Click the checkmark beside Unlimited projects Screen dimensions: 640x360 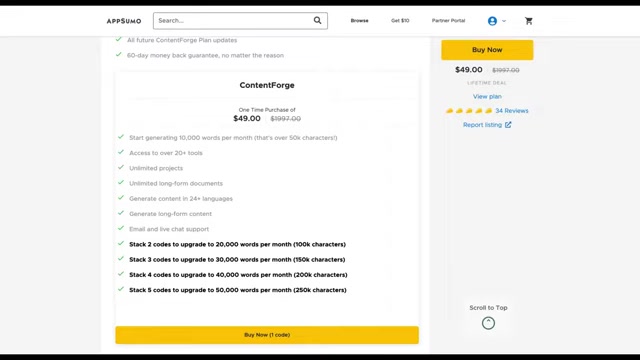click(121, 167)
